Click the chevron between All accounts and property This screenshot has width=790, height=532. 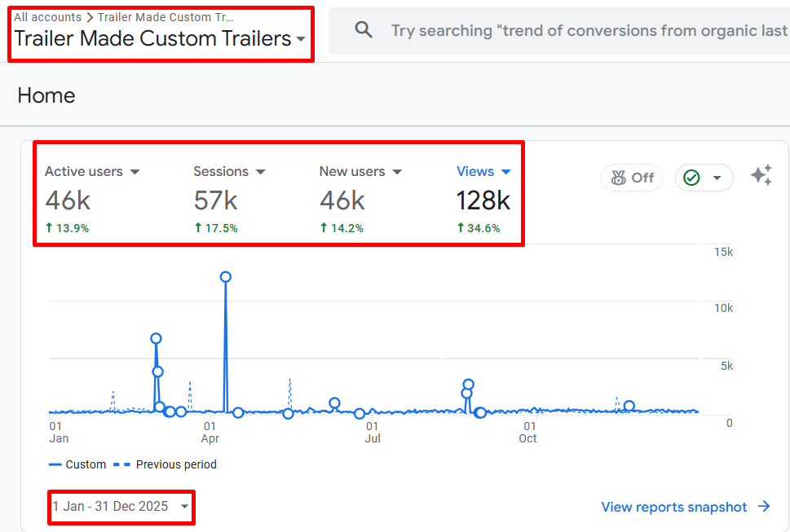(x=90, y=17)
